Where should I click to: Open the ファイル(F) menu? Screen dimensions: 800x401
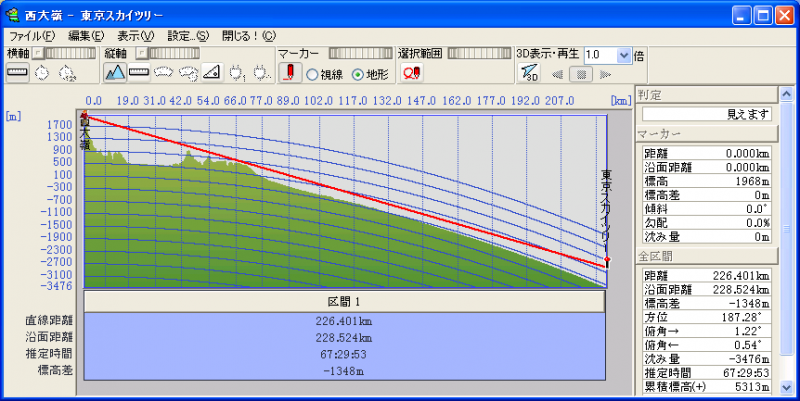pyautogui.click(x=32, y=35)
